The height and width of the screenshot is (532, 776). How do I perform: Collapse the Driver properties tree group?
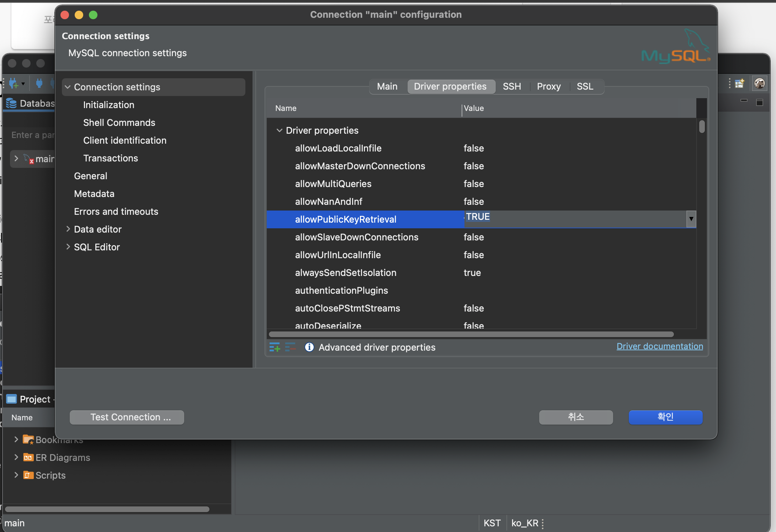(280, 131)
